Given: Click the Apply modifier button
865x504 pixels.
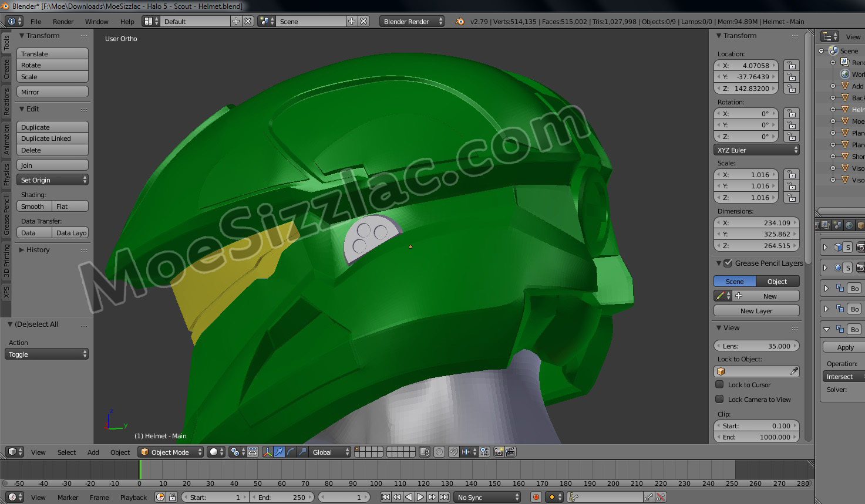Looking at the screenshot, I should coord(844,347).
